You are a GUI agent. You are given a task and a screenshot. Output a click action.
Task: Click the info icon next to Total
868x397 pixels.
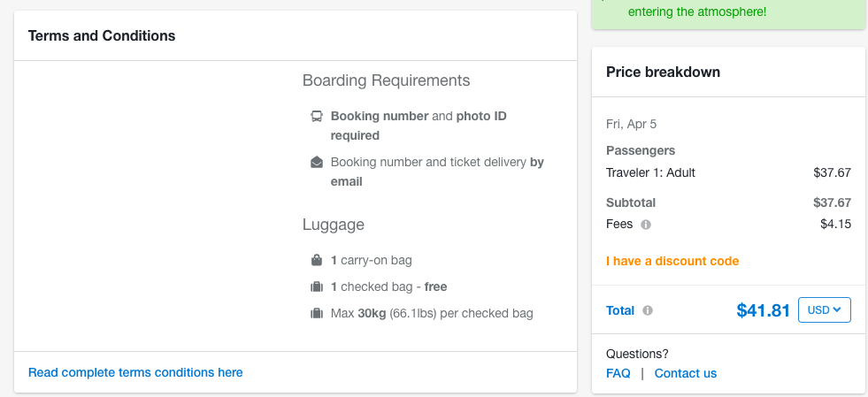coord(648,310)
